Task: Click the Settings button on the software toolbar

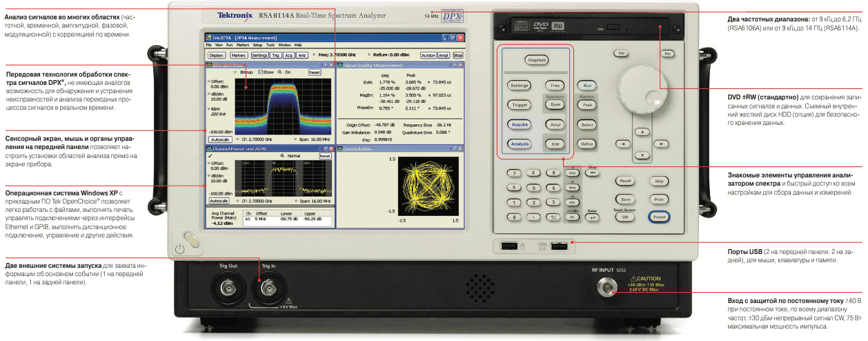Action: click(259, 55)
